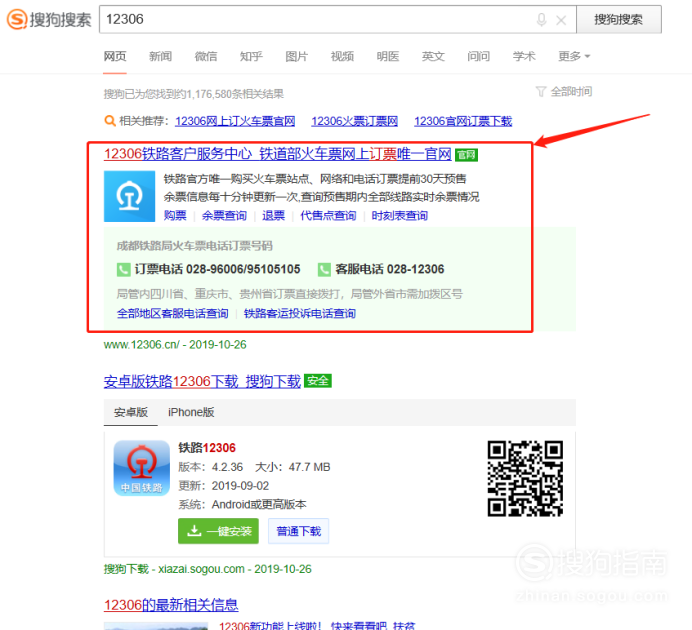Open the 全部时间 time filter
The width and height of the screenshot is (692, 630).
tap(564, 92)
